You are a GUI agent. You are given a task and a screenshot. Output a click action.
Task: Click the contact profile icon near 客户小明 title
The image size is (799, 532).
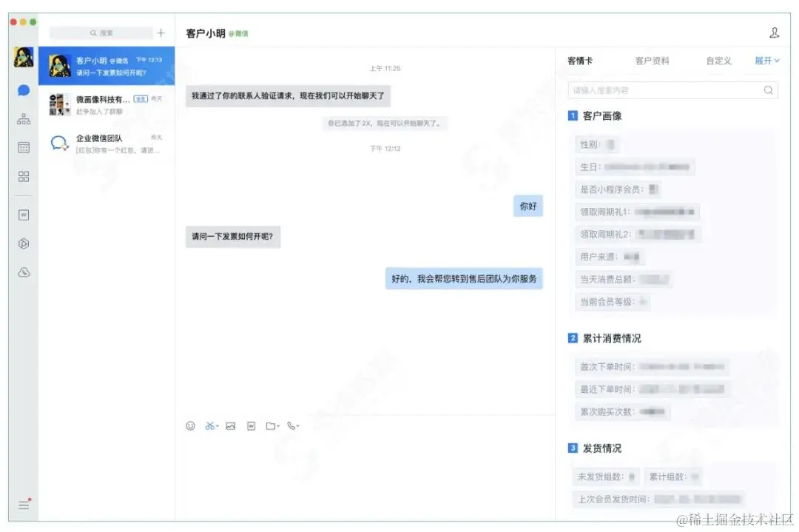[774, 33]
